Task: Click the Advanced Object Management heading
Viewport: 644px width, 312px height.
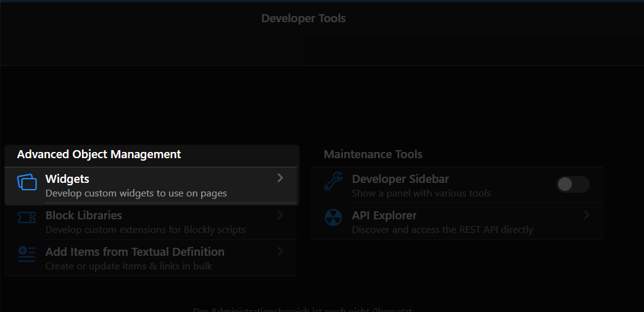Action: pos(99,154)
